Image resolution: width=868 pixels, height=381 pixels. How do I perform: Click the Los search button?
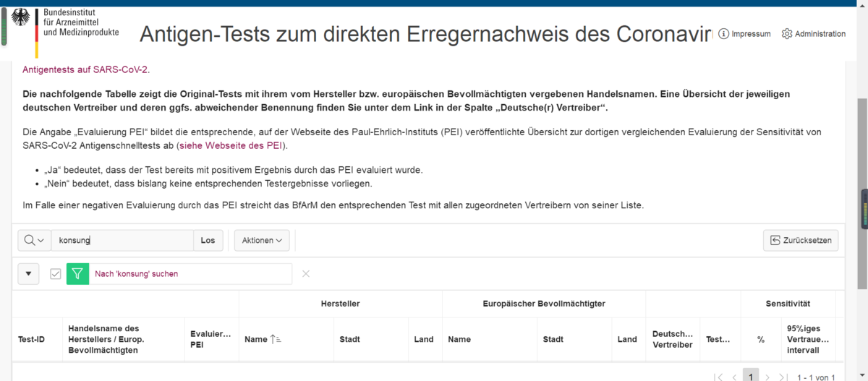click(208, 240)
